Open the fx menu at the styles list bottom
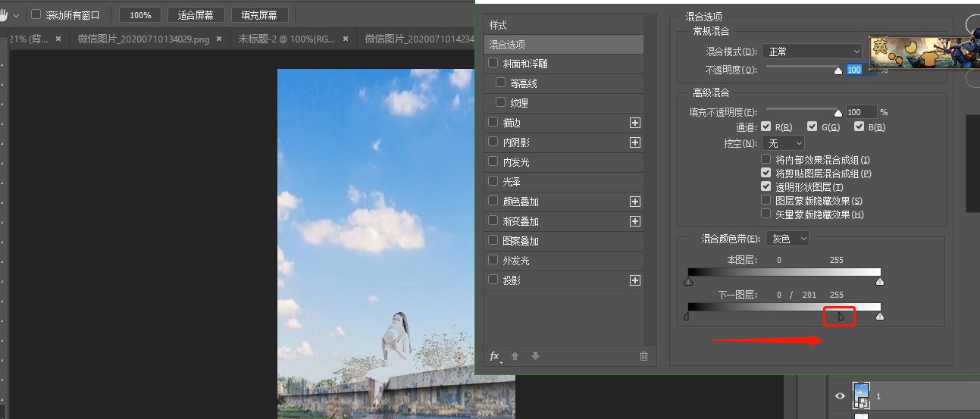980x419 pixels. [495, 356]
